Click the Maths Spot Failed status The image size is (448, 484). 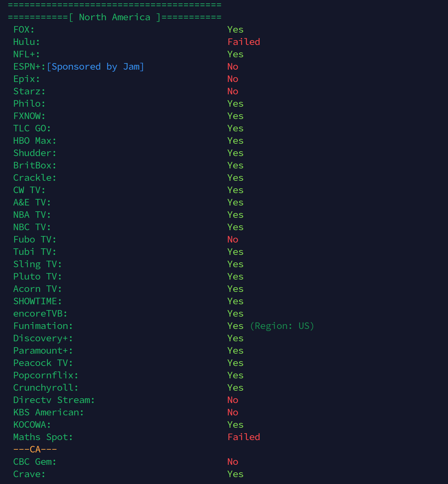pos(244,437)
